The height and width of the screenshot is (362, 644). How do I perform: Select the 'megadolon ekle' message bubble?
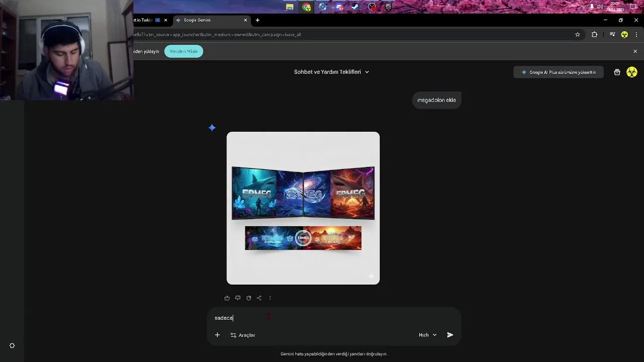(437, 100)
